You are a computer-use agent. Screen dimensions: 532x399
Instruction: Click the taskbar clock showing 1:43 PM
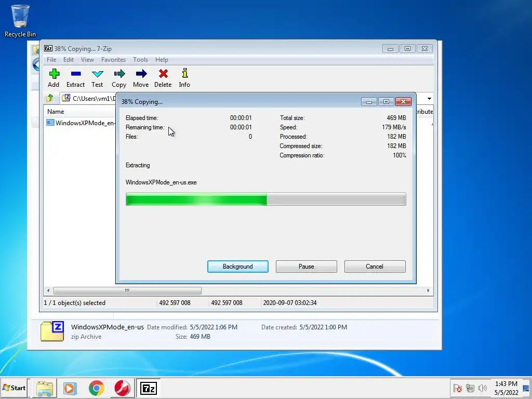tap(506, 388)
